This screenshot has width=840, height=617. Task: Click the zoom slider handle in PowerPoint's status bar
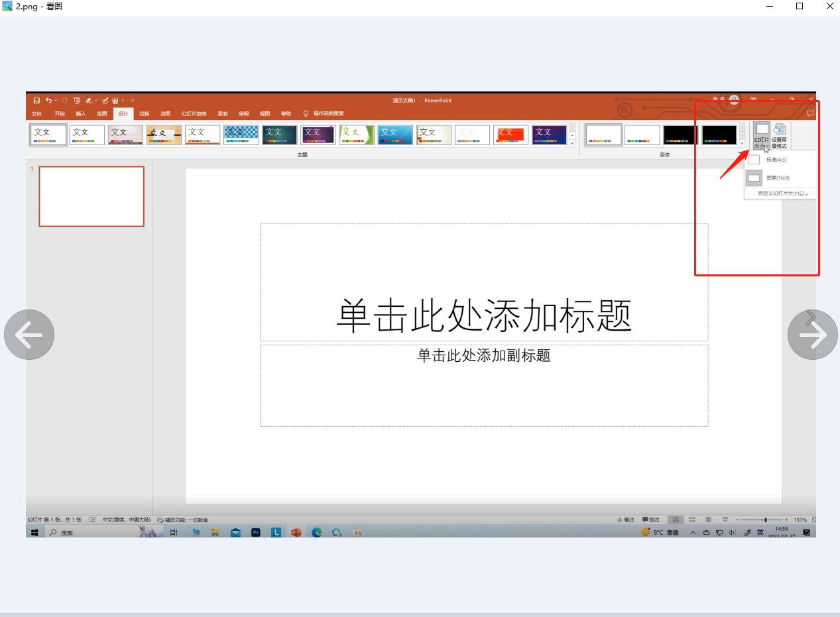tap(765, 520)
